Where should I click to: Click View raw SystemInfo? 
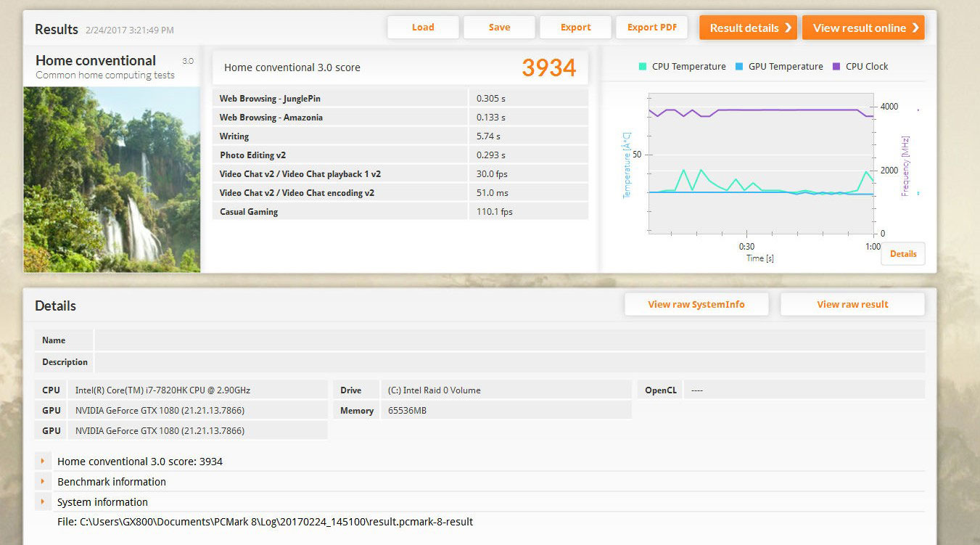click(x=696, y=305)
